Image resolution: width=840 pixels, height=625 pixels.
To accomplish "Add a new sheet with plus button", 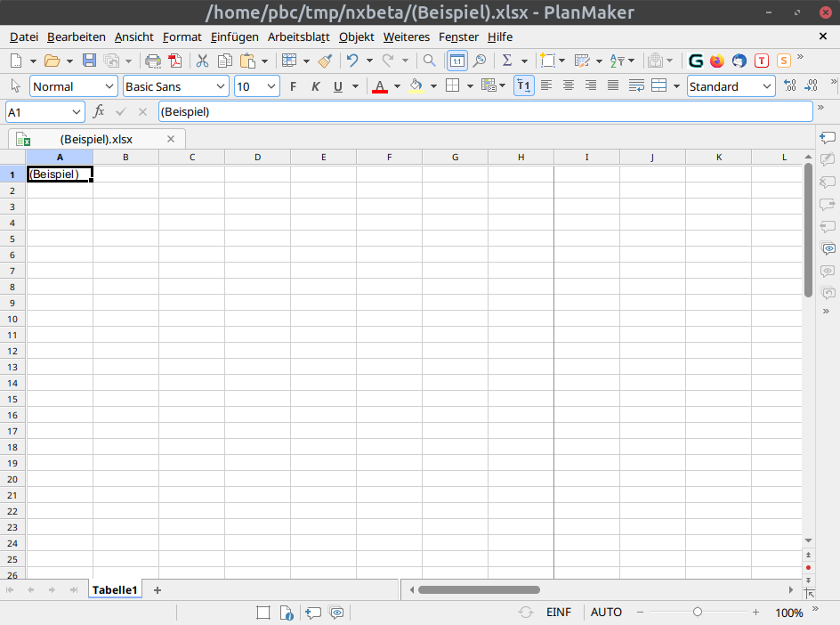I will (x=157, y=590).
